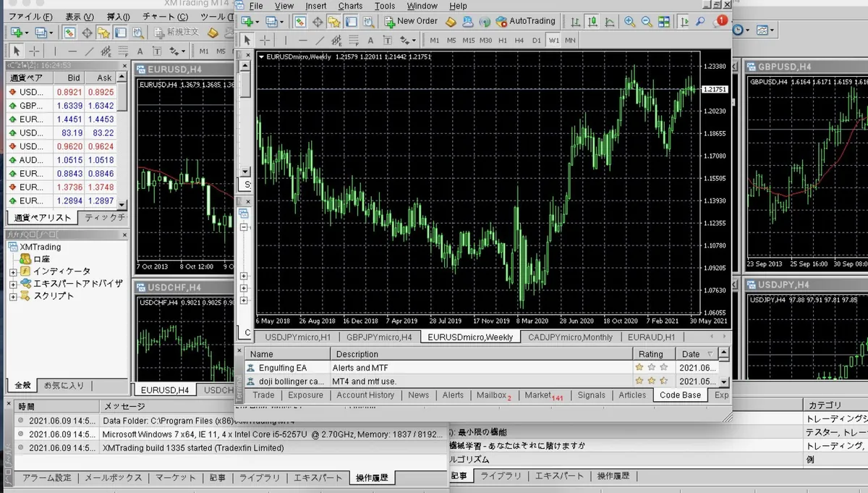
Task: Select the crosshair tool in front window
Action: tap(265, 40)
